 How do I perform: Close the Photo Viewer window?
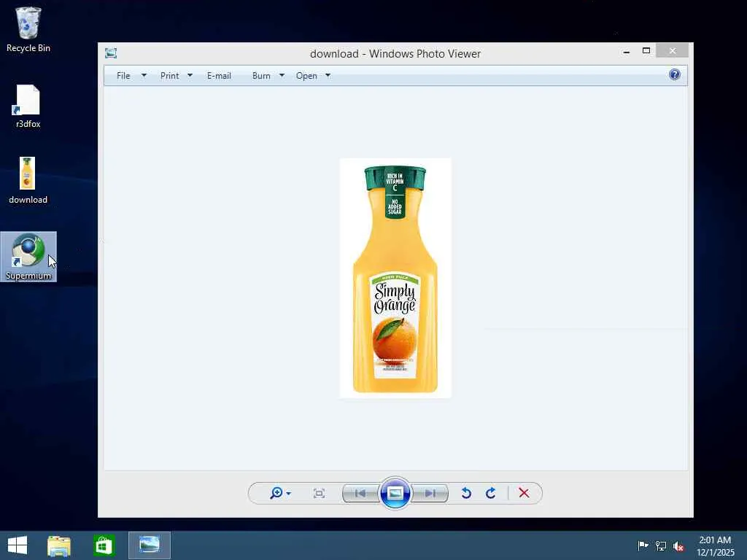point(672,50)
